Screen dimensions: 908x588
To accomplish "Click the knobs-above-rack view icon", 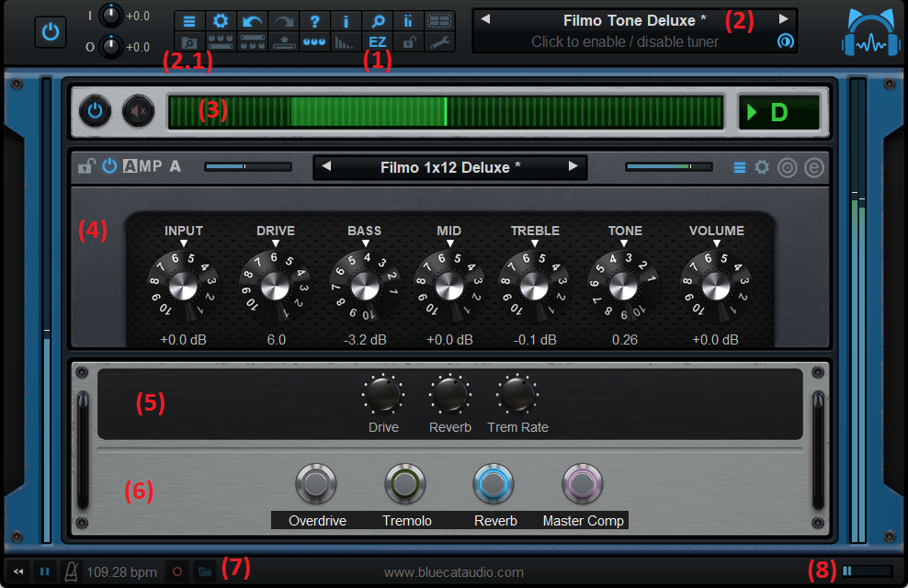I will tap(221, 42).
